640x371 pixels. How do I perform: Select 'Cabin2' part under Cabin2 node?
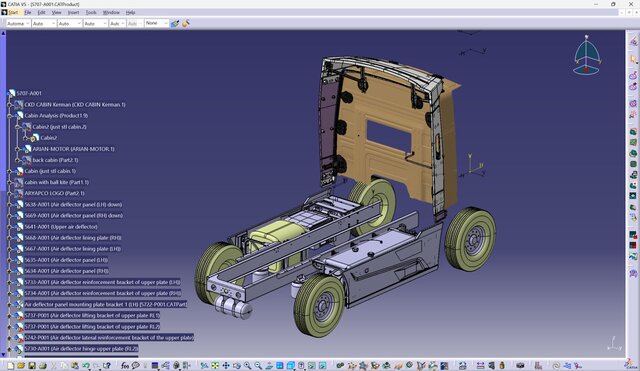pyautogui.click(x=49, y=138)
